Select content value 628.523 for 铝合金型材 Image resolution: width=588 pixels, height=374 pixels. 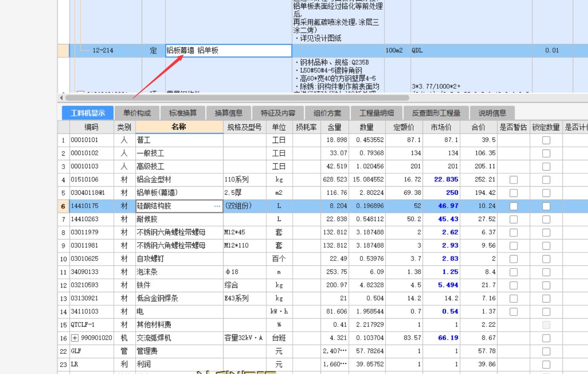click(334, 179)
